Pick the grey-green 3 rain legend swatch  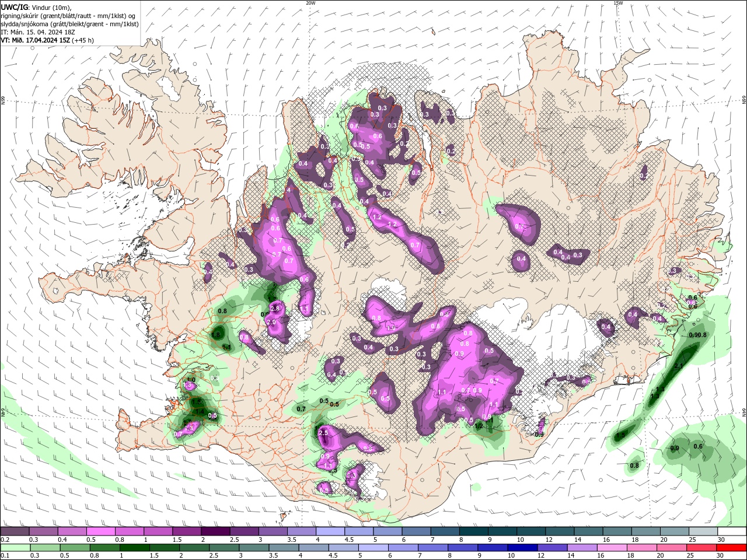(254, 548)
